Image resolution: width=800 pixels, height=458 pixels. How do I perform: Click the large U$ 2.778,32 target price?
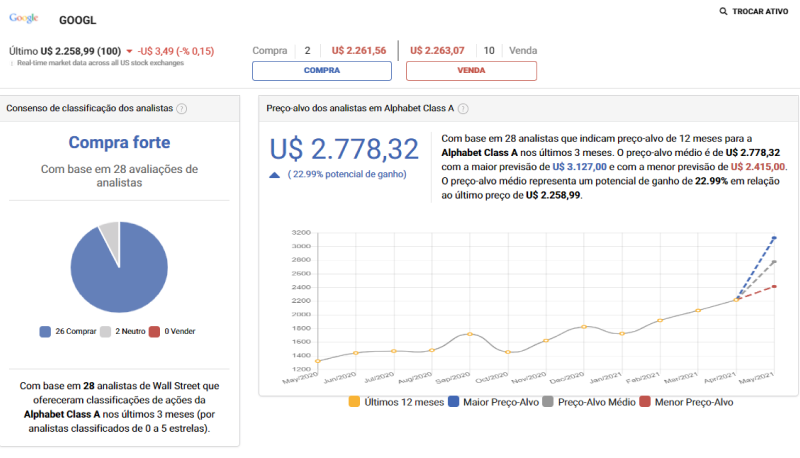click(344, 149)
